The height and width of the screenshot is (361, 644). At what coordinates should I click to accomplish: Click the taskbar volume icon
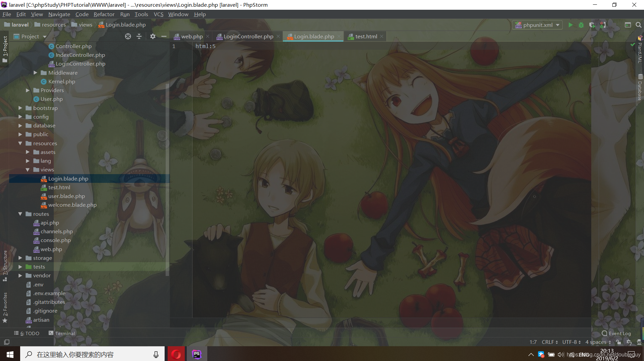pos(560,354)
